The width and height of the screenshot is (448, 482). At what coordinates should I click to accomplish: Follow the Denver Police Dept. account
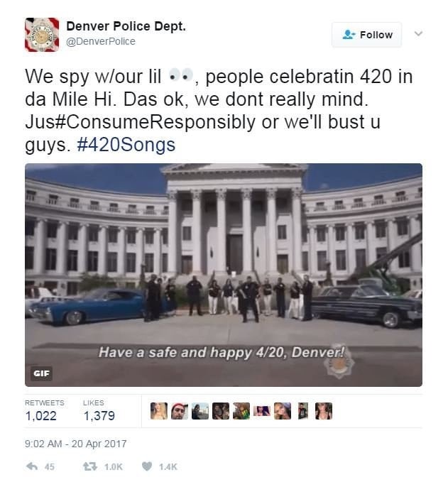pos(367,35)
